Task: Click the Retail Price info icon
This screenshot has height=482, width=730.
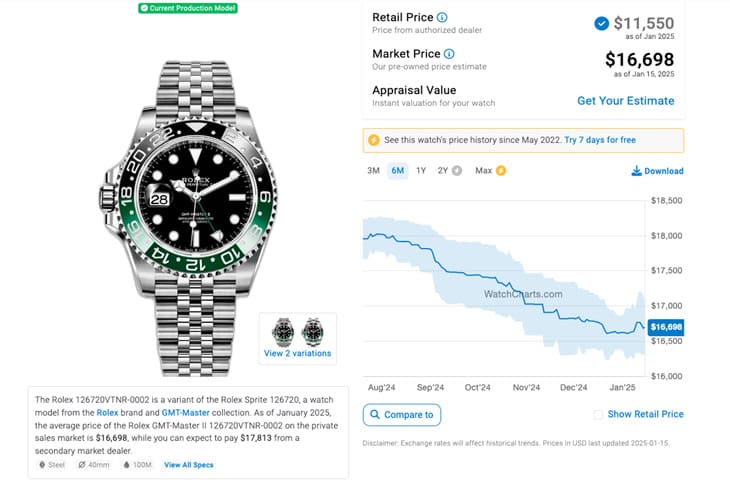Action: click(442, 18)
